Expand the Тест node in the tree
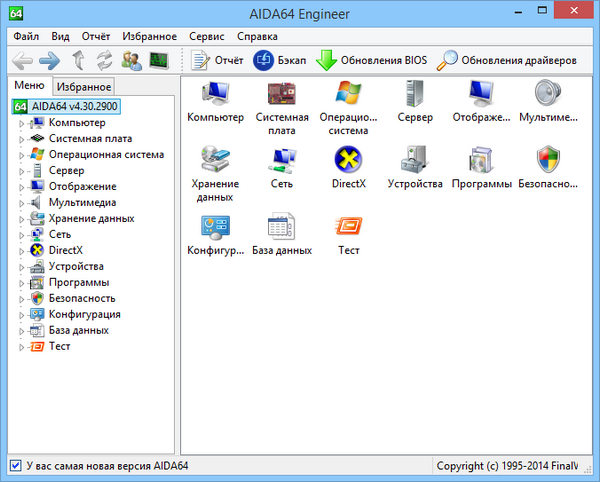Screen dimensions: 600x482 [x=22, y=347]
